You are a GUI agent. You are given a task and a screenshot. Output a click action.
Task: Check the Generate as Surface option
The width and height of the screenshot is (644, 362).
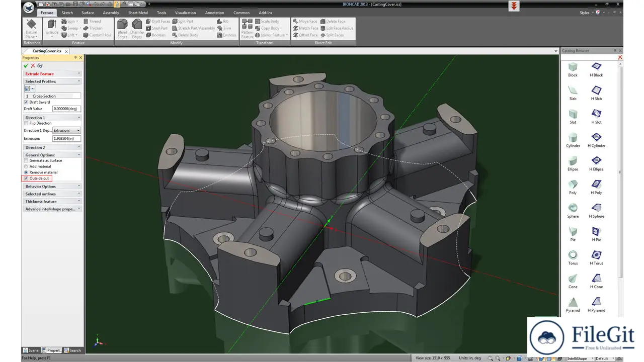[x=26, y=160]
